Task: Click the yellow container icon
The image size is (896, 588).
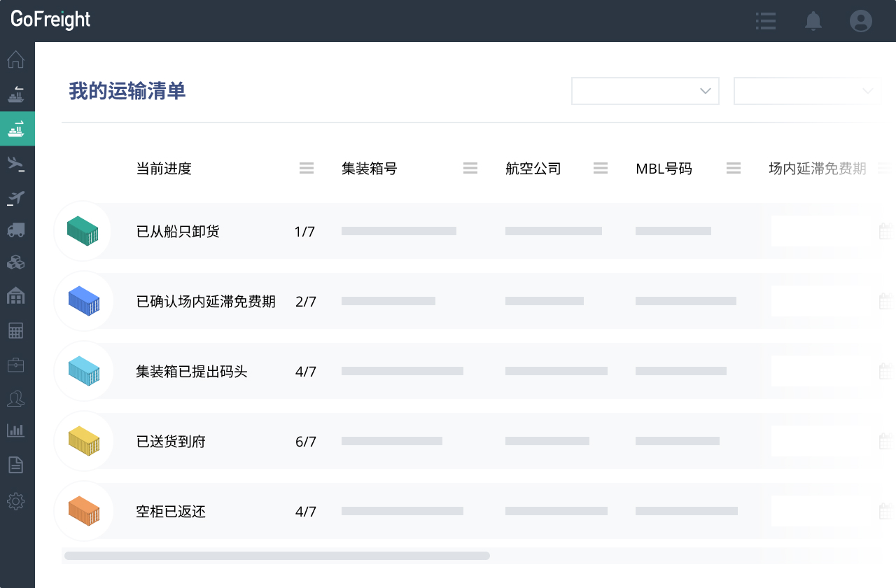Action: coord(84,441)
